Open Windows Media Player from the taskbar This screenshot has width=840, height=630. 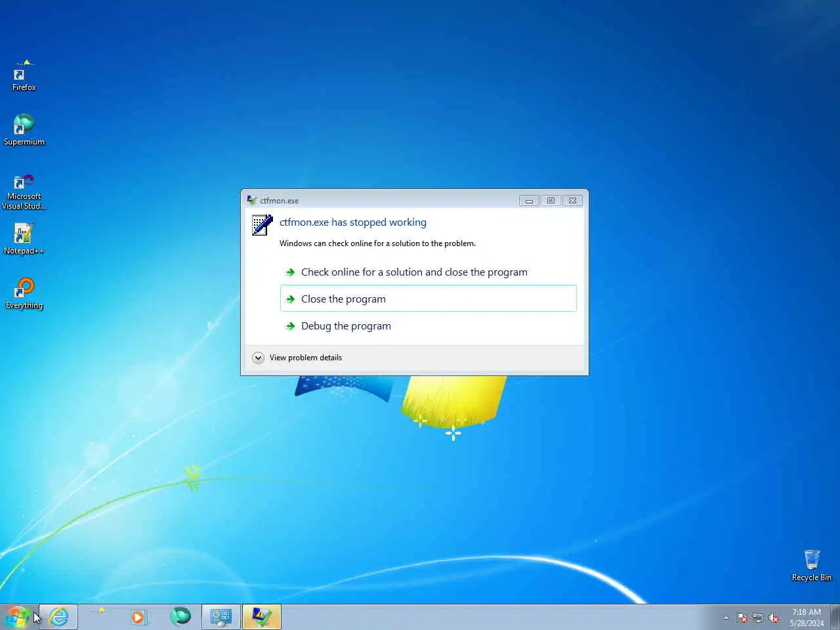pos(139,617)
